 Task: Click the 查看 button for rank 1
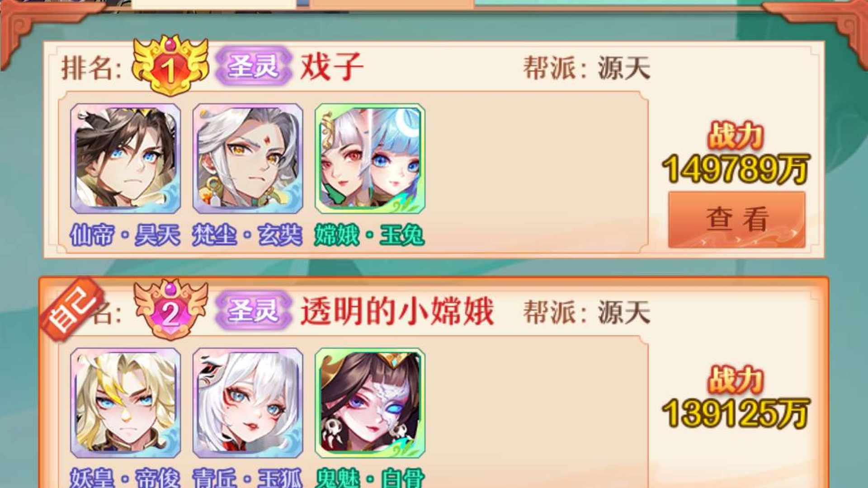tap(736, 220)
